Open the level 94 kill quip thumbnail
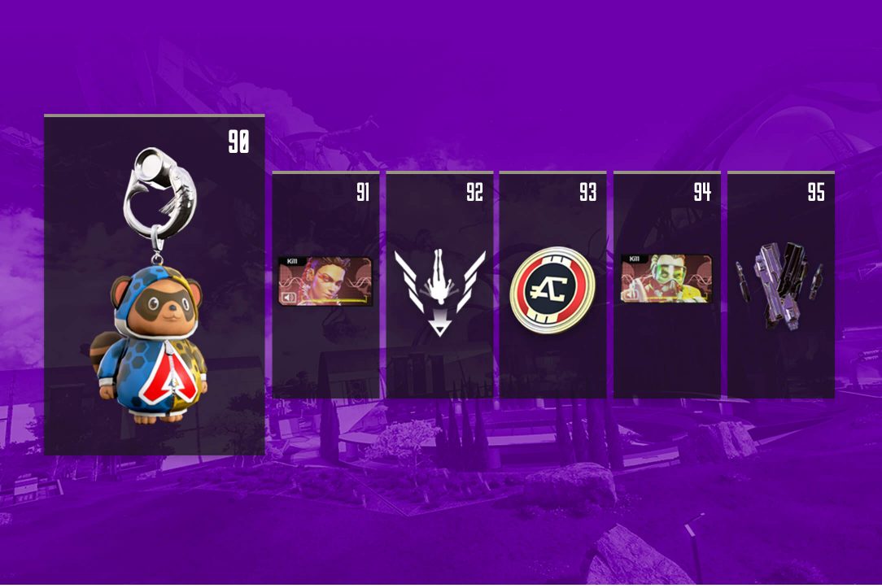The image size is (882, 588). [666, 279]
